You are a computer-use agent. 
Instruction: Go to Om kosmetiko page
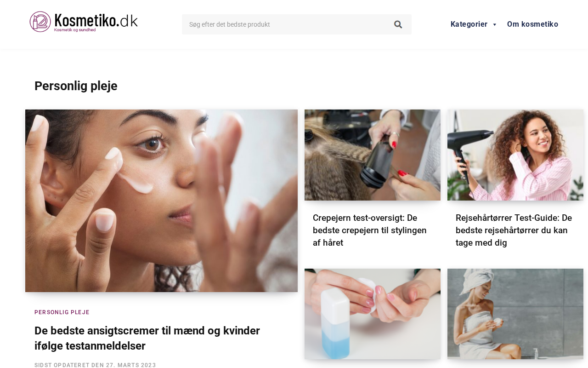[532, 24]
